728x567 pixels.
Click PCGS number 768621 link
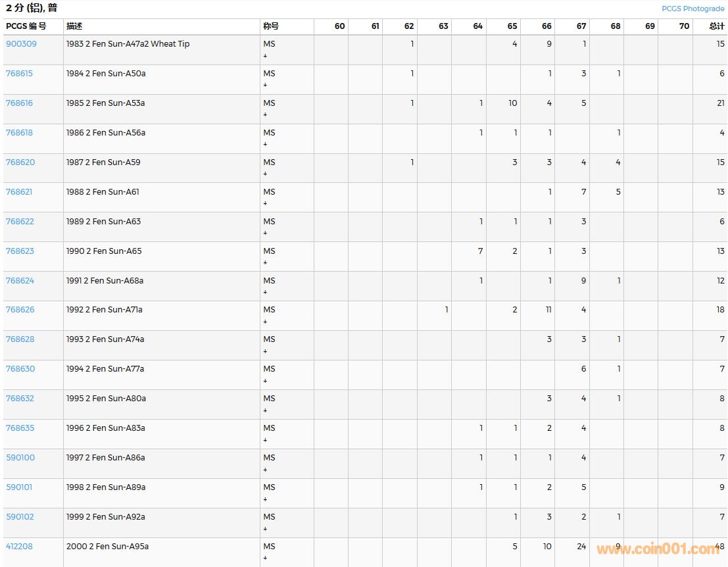click(19, 192)
